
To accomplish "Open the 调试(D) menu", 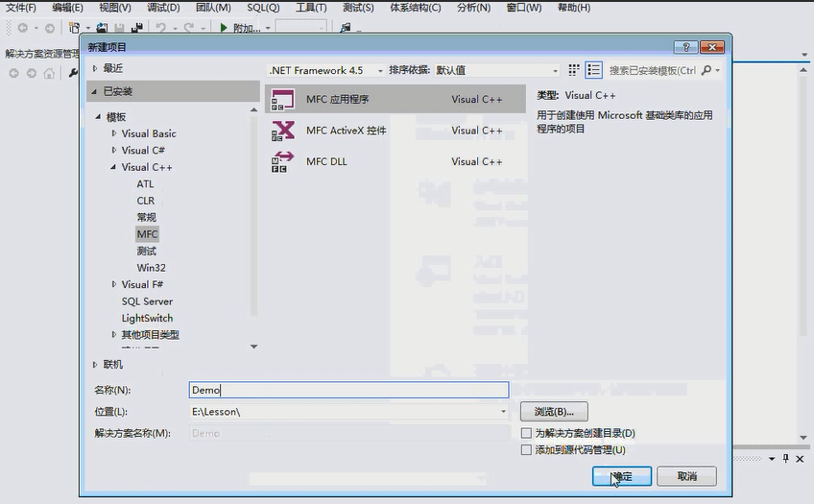I will coord(163,8).
